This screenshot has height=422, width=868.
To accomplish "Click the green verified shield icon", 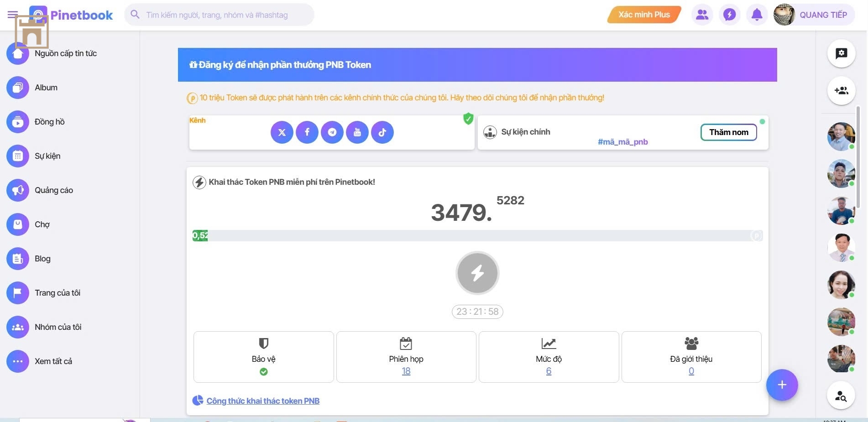I will click(x=468, y=119).
